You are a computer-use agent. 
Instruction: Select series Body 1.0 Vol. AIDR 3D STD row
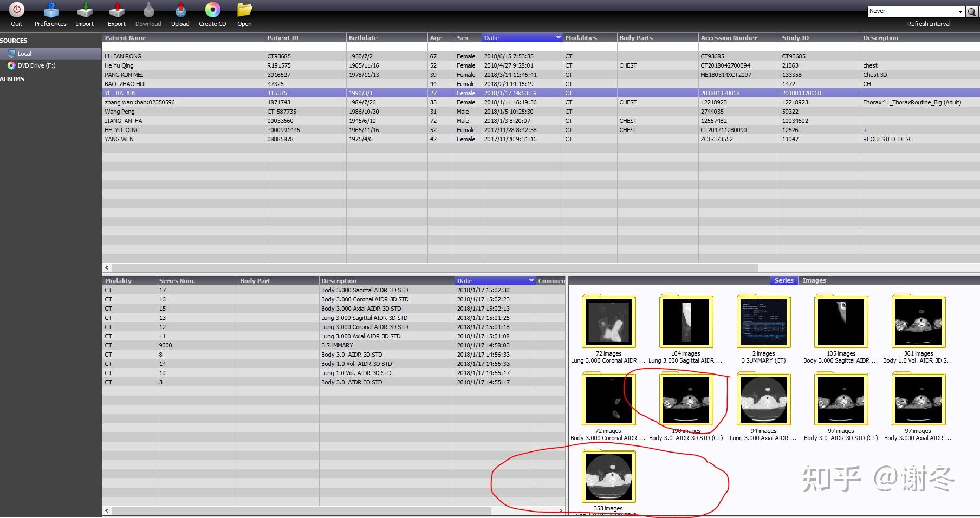(334, 364)
